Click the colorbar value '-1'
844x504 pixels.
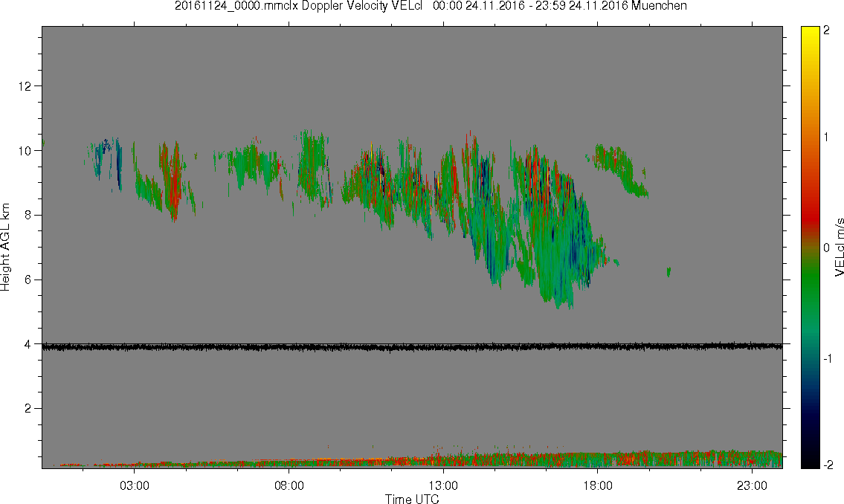click(828, 359)
